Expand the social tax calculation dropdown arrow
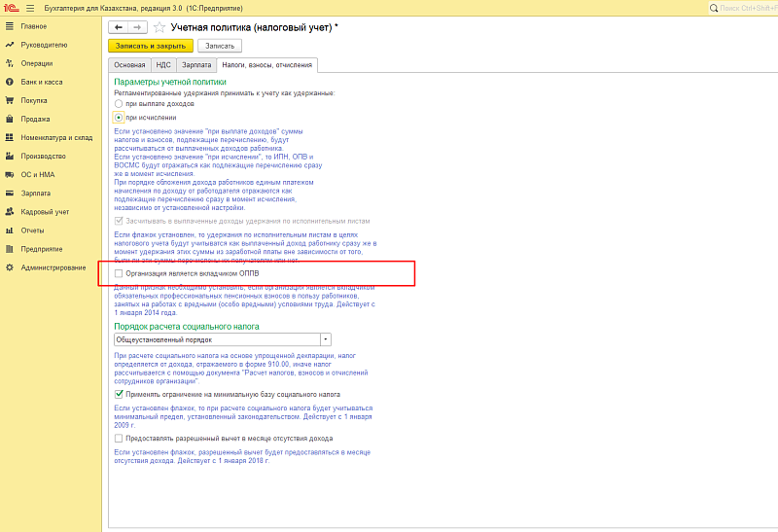The width and height of the screenshot is (778, 532). tap(326, 340)
